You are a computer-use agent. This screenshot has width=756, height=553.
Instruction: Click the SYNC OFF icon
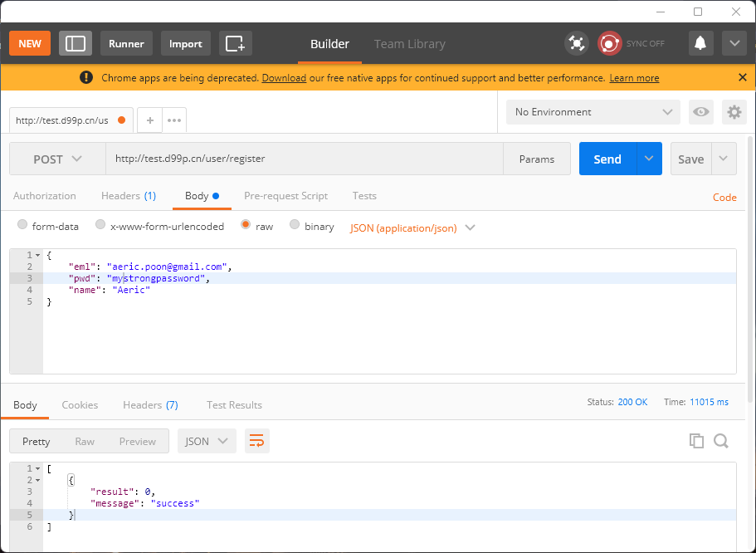click(x=611, y=43)
